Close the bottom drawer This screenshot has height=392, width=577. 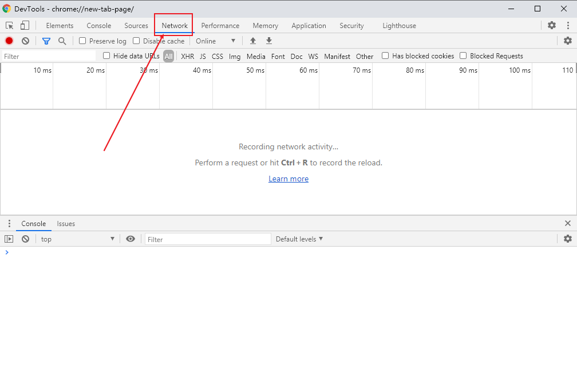coord(568,223)
